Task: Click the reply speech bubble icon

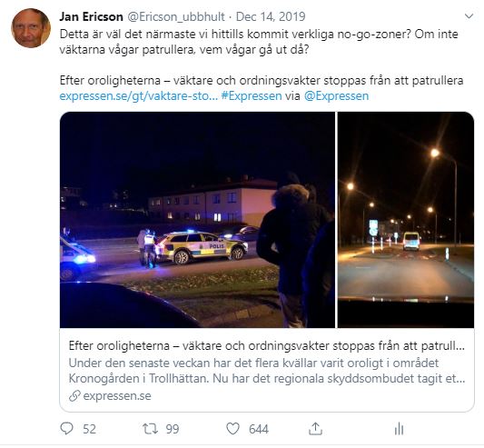Action: (x=66, y=429)
